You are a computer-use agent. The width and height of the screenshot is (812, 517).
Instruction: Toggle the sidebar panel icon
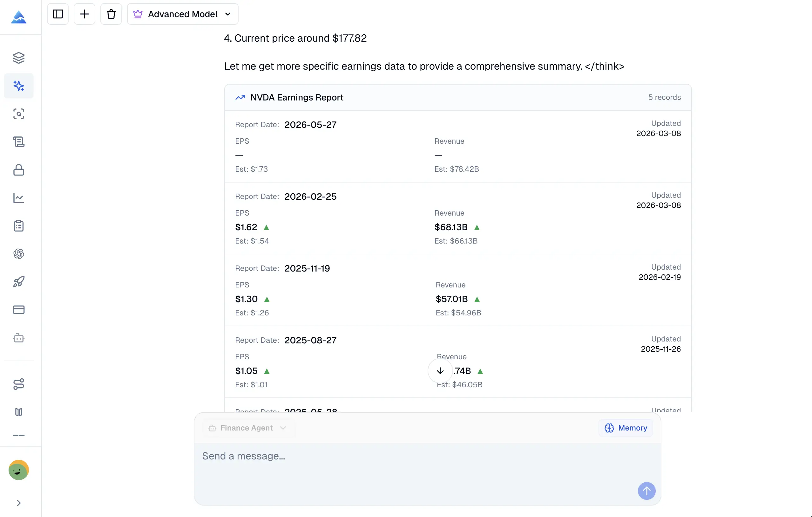58,14
